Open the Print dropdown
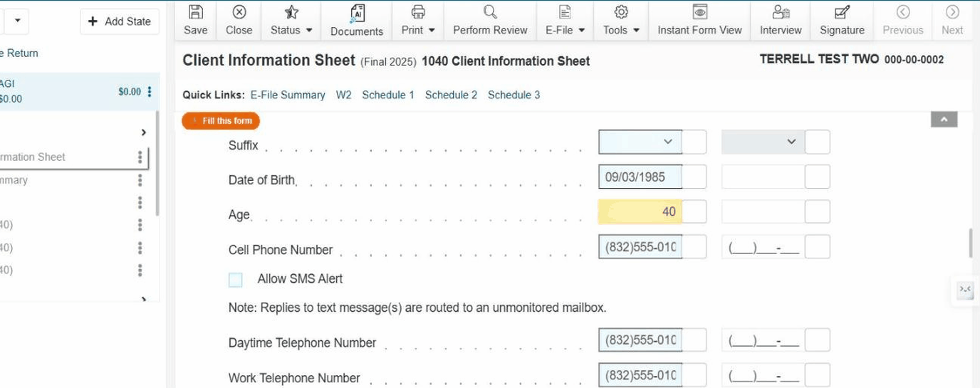Image resolution: width=980 pixels, height=388 pixels. (x=418, y=20)
